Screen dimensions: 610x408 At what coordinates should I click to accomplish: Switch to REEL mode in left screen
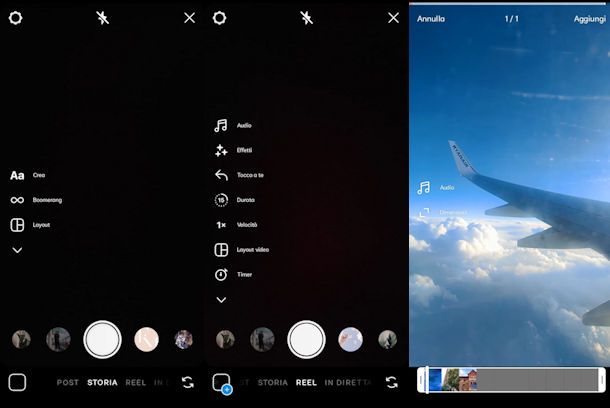pyautogui.click(x=135, y=383)
